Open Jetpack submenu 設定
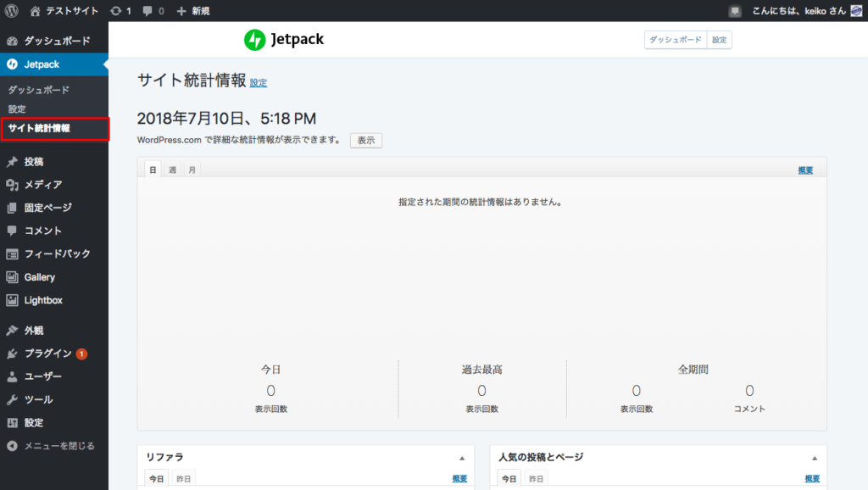 (17, 109)
